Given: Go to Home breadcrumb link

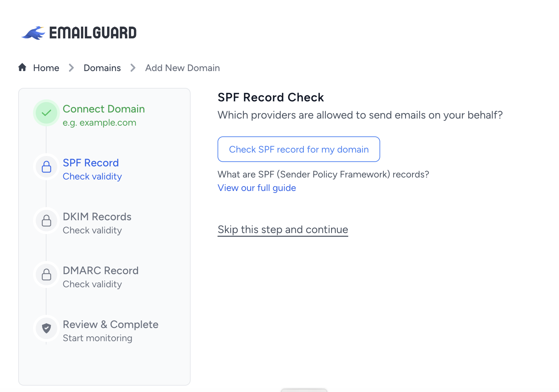Looking at the screenshot, I should 46,68.
